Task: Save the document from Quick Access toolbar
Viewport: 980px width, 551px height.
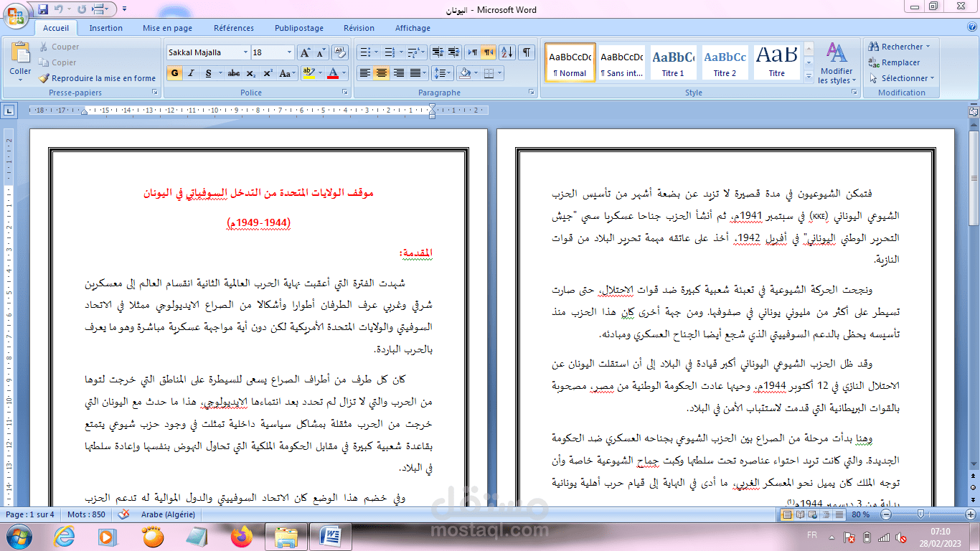Action: (x=43, y=9)
